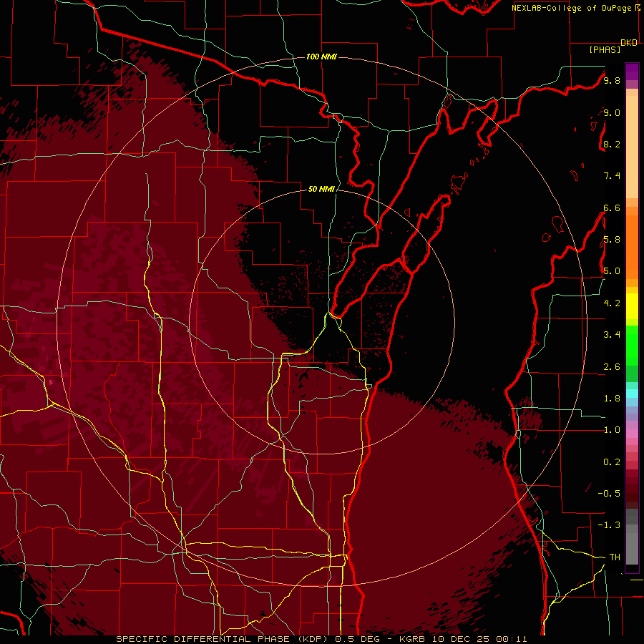Click the 0.2 legend value
The height and width of the screenshot is (644, 644).
[612, 462]
